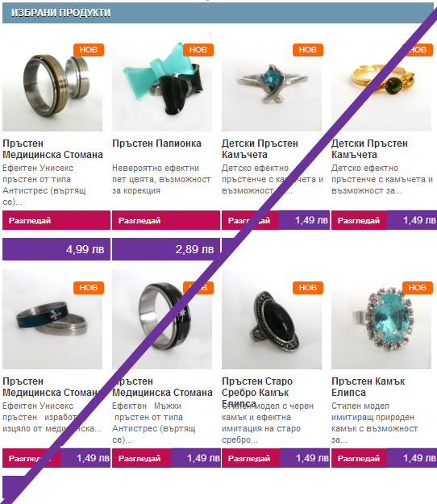Open the aqua crystal oval ring photo
The width and height of the screenshot is (437, 504).
coord(381,319)
